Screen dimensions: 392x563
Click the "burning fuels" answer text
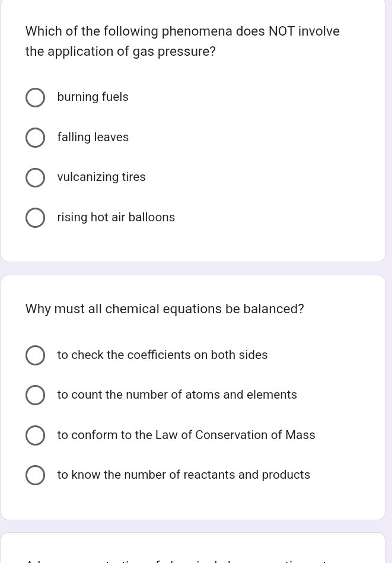(x=93, y=97)
